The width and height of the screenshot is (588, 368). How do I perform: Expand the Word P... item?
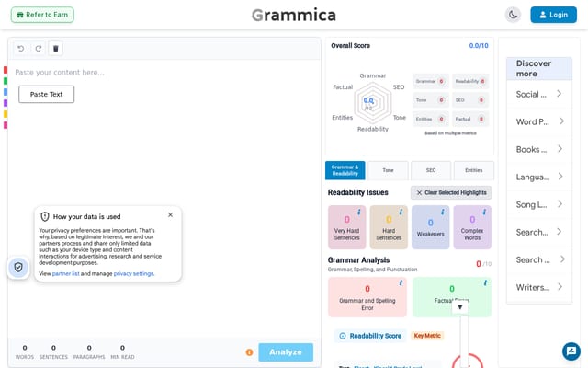[539, 121]
